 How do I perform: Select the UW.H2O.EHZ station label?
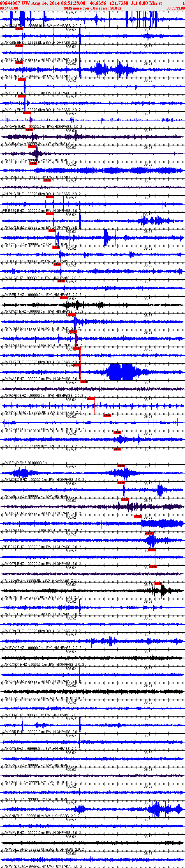tap(13, 59)
